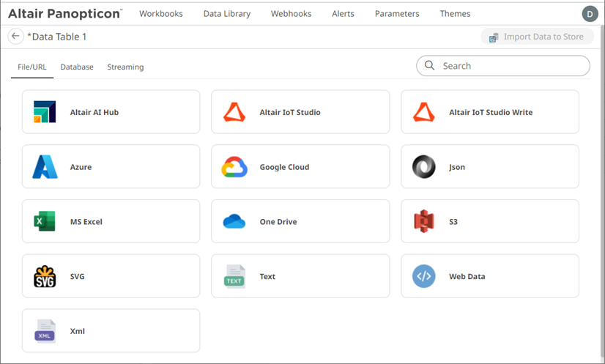Go to the Data Library page
This screenshot has height=364, width=605.
click(227, 14)
